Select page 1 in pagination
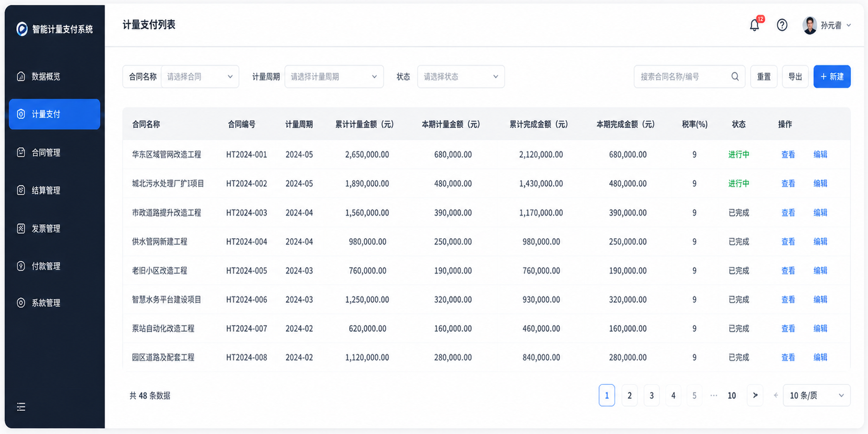 607,395
